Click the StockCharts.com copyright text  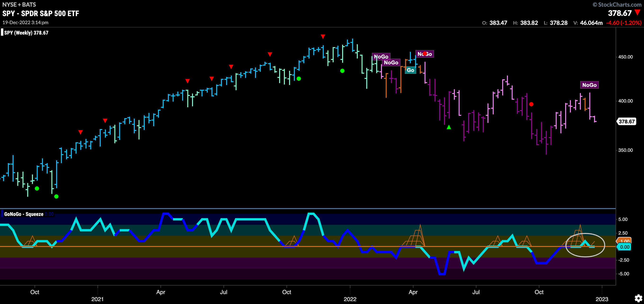coord(617,4)
